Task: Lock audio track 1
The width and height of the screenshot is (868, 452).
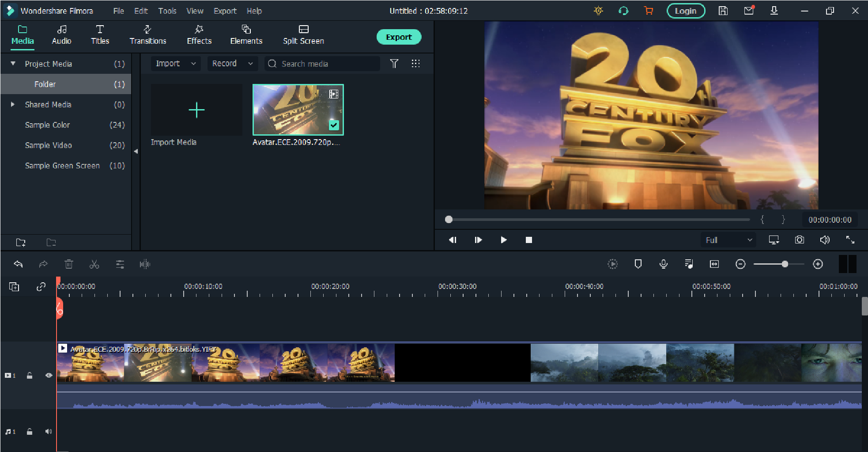Action: [x=30, y=432]
